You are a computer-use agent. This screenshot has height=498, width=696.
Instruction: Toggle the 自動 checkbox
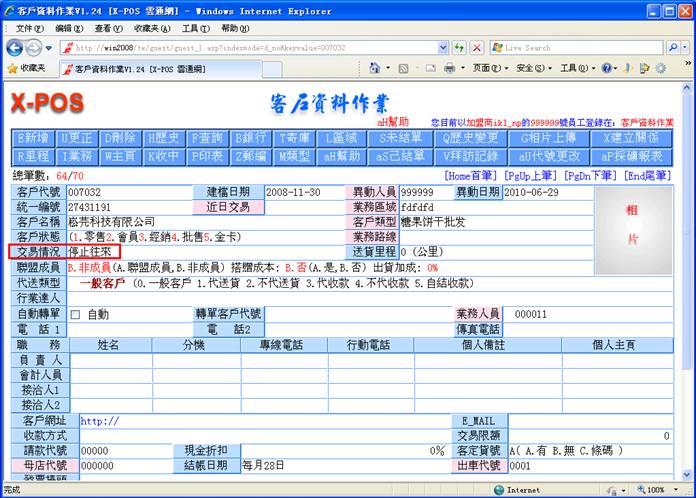(76, 315)
